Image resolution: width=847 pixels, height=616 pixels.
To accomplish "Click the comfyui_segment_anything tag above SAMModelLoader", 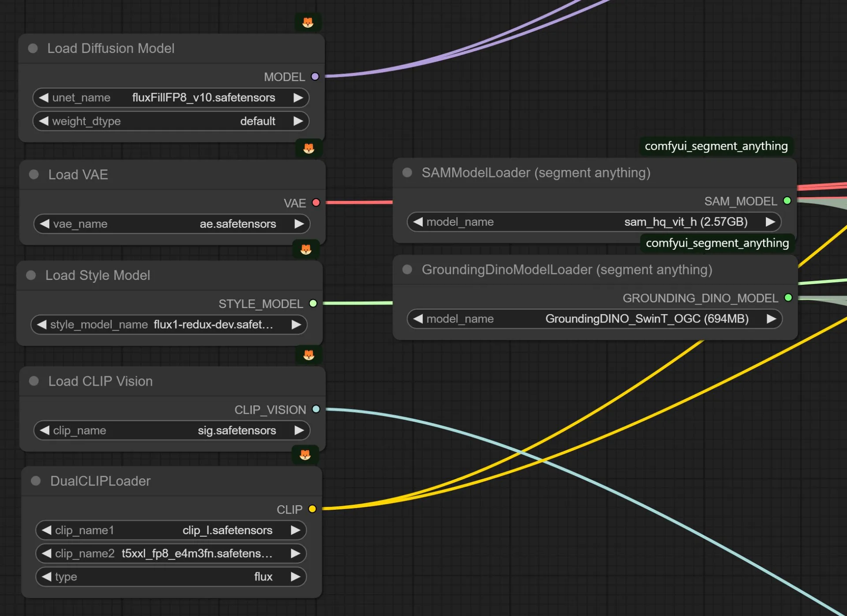I will pos(716,146).
